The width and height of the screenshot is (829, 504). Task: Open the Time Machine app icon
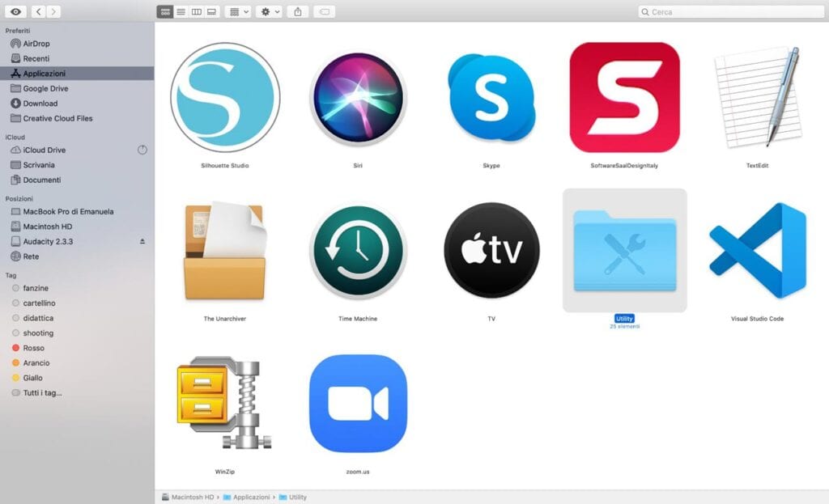358,251
